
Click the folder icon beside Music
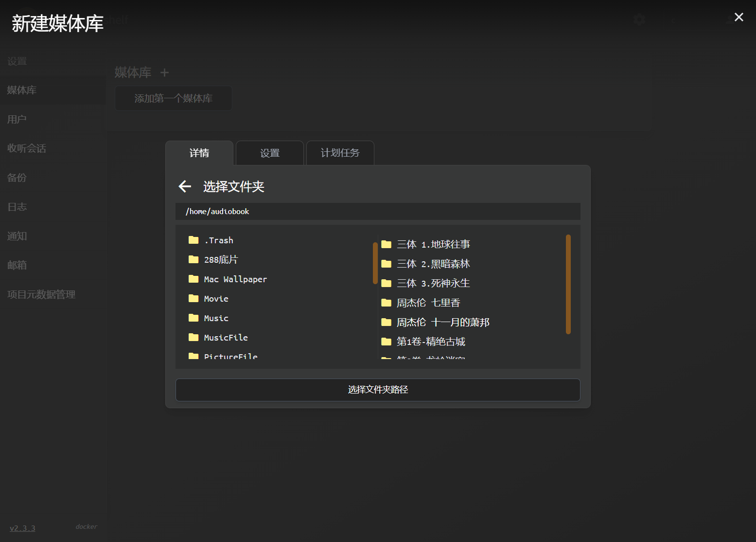(193, 318)
